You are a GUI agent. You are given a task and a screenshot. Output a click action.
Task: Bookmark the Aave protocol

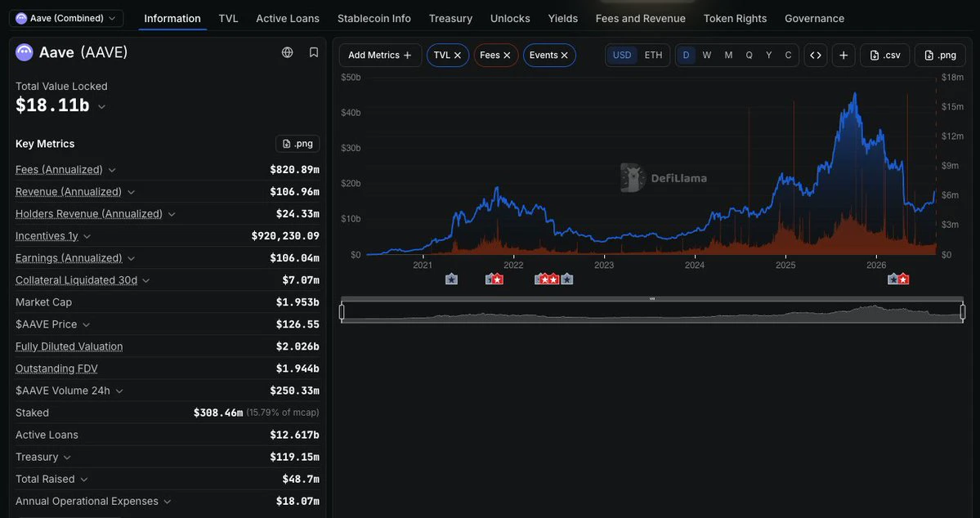314,52
